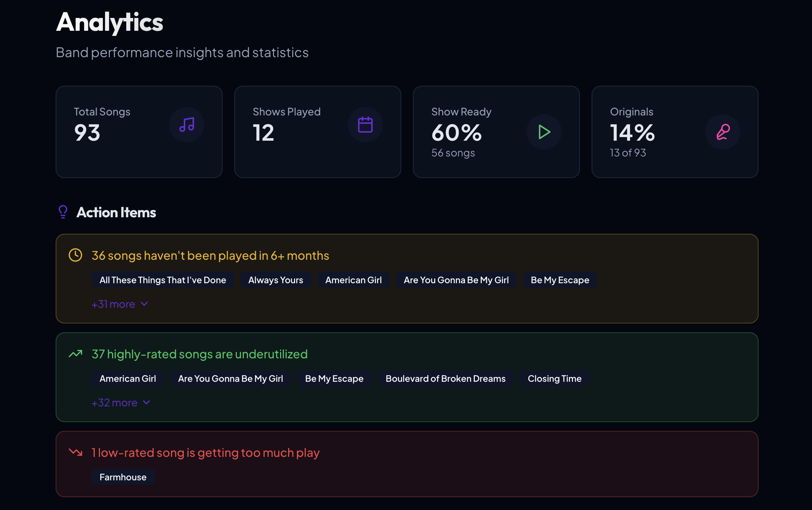The width and height of the screenshot is (812, 510).
Task: Click the clock icon beside unplayed songs alert
Action: 75,255
